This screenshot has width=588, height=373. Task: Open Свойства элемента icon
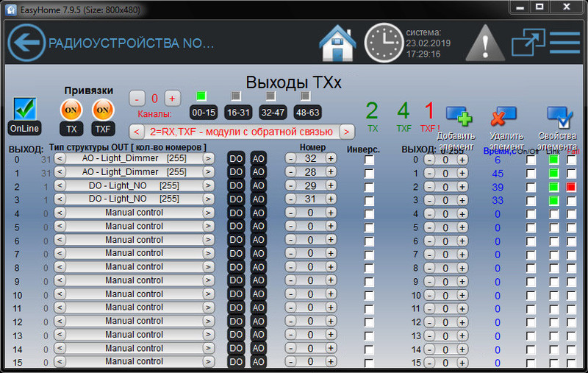[560, 118]
